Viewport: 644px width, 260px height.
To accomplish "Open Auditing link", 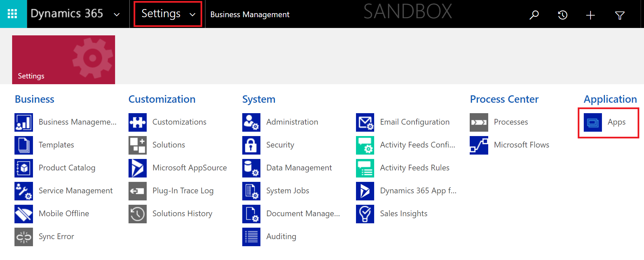I will pyautogui.click(x=281, y=236).
